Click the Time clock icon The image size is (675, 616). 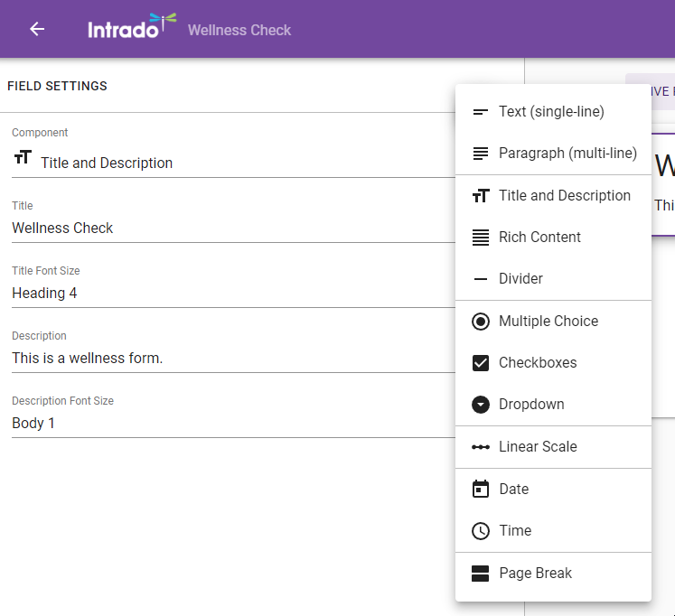pos(481,531)
